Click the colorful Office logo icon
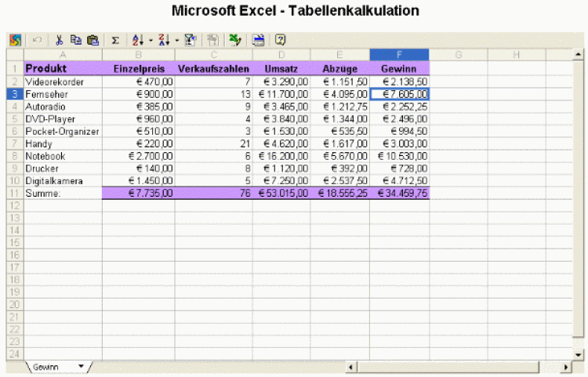The width and height of the screenshot is (588, 377). pos(15,40)
